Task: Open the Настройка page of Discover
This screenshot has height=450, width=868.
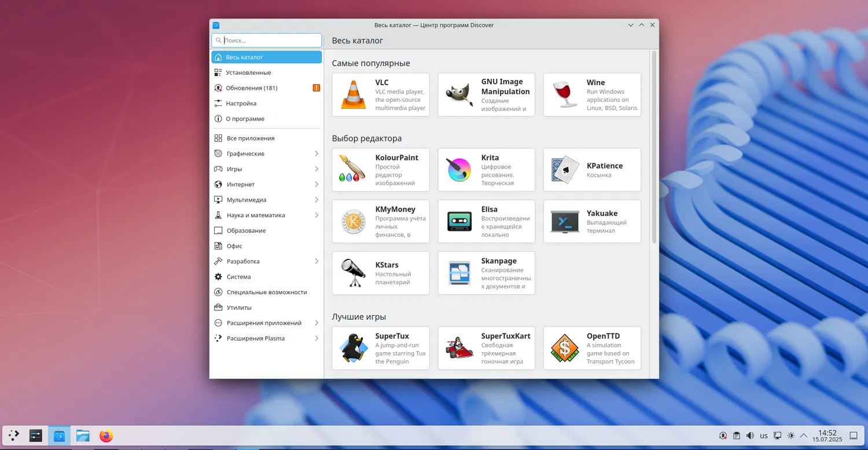Action: [x=267, y=103]
